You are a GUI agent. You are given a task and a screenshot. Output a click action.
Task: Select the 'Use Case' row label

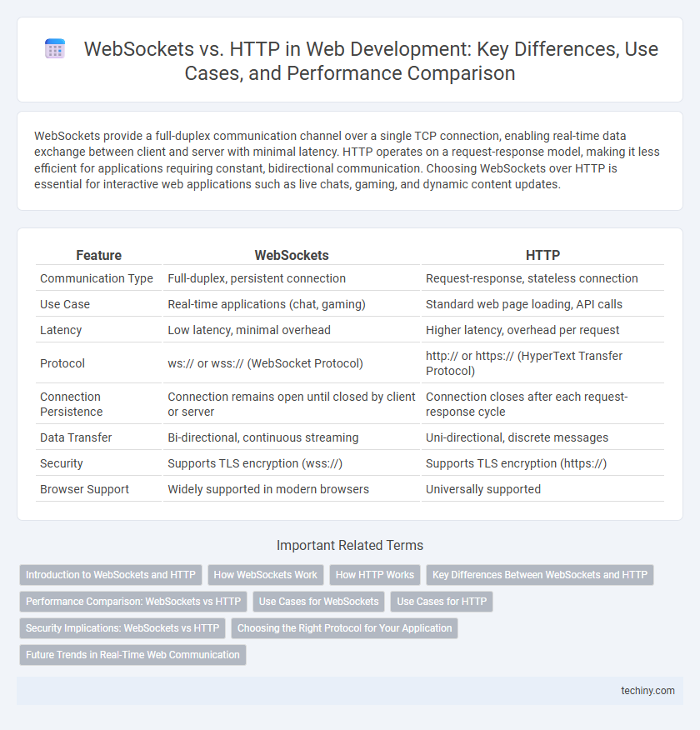tap(65, 304)
